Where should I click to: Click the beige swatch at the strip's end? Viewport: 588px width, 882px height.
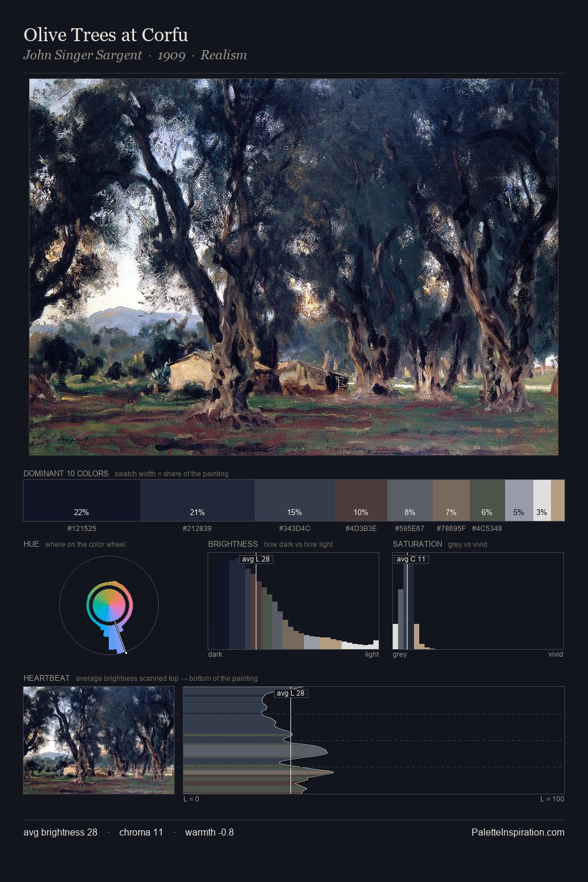point(557,500)
